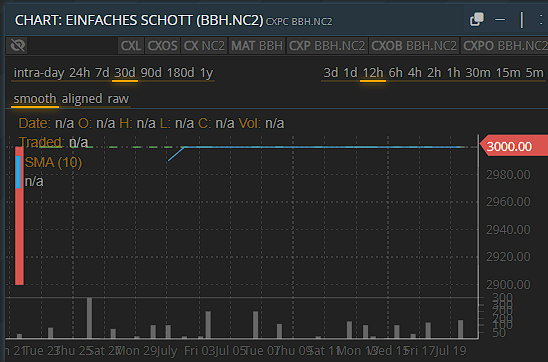The width and height of the screenshot is (548, 362).
Task: Choose the 1d candle interval
Action: 351,73
